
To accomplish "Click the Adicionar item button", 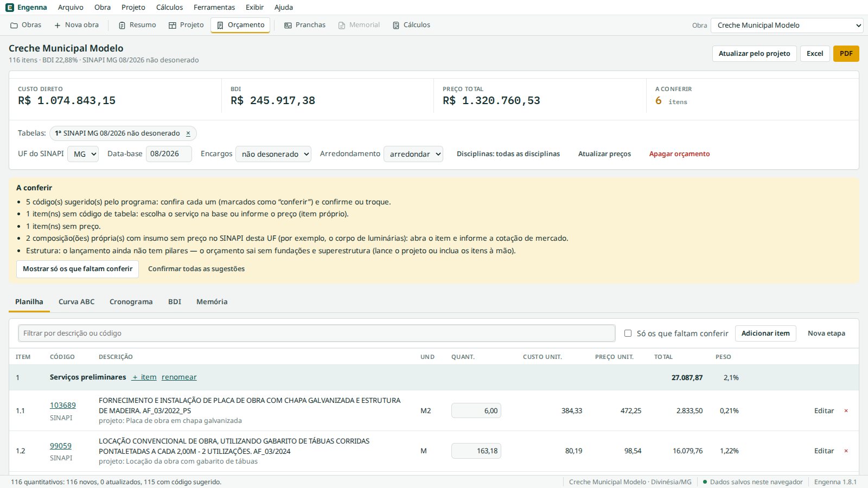I will click(765, 333).
